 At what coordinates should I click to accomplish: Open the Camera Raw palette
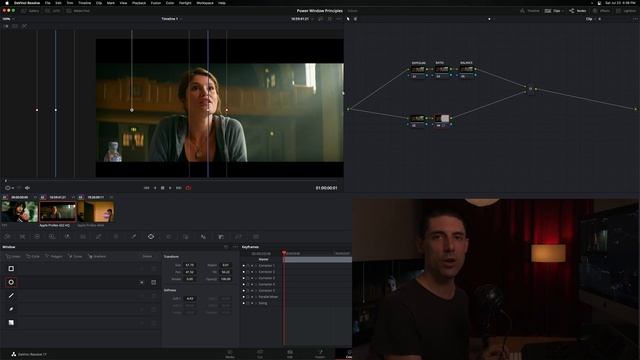(x=7, y=237)
